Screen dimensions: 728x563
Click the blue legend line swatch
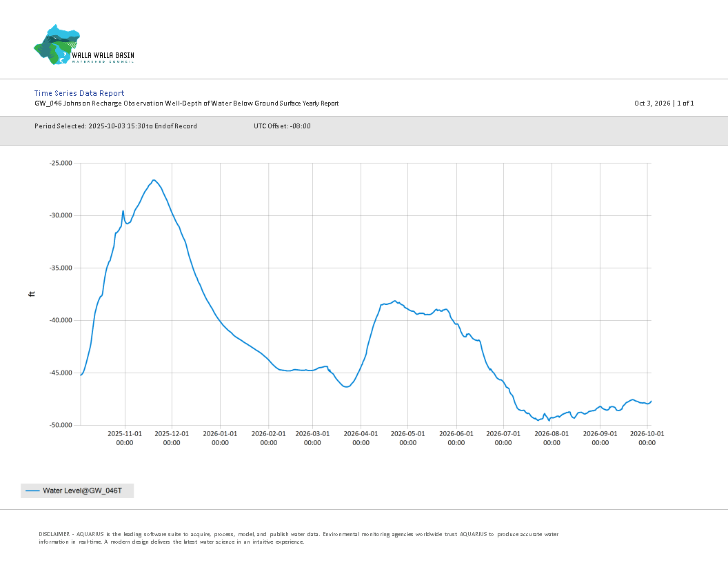32,491
